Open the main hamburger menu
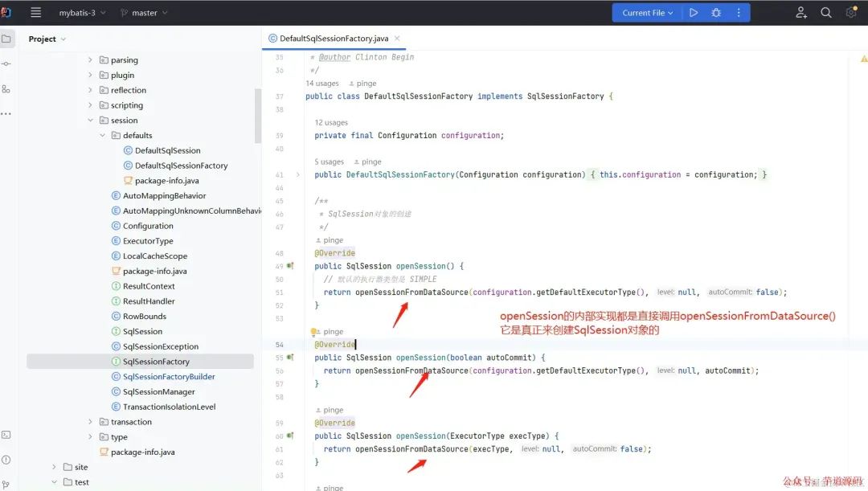 [36, 12]
